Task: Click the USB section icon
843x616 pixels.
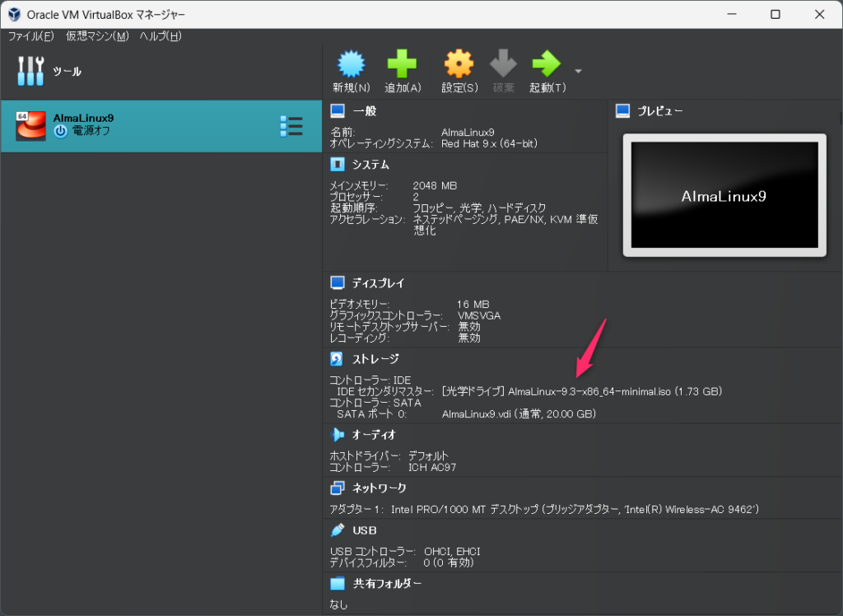Action: (337, 530)
